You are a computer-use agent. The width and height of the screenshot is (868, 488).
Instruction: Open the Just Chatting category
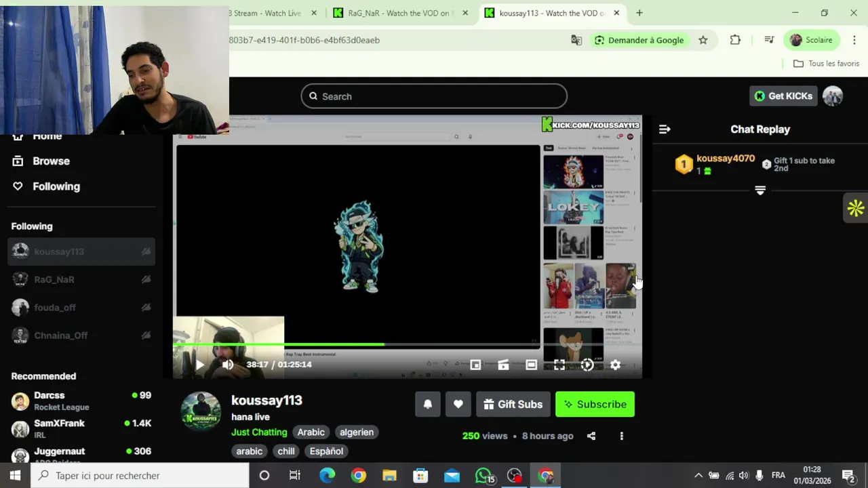259,432
